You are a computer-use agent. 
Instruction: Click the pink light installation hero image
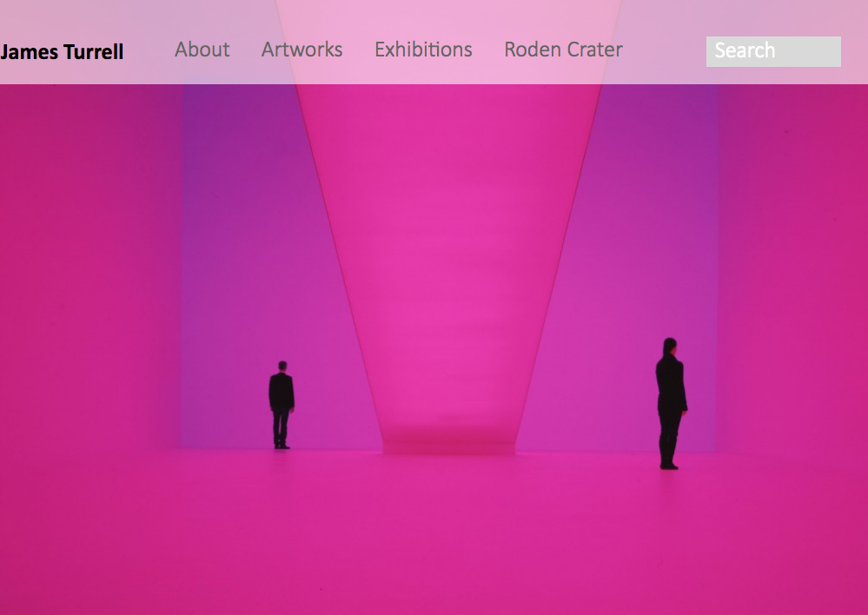[434, 347]
